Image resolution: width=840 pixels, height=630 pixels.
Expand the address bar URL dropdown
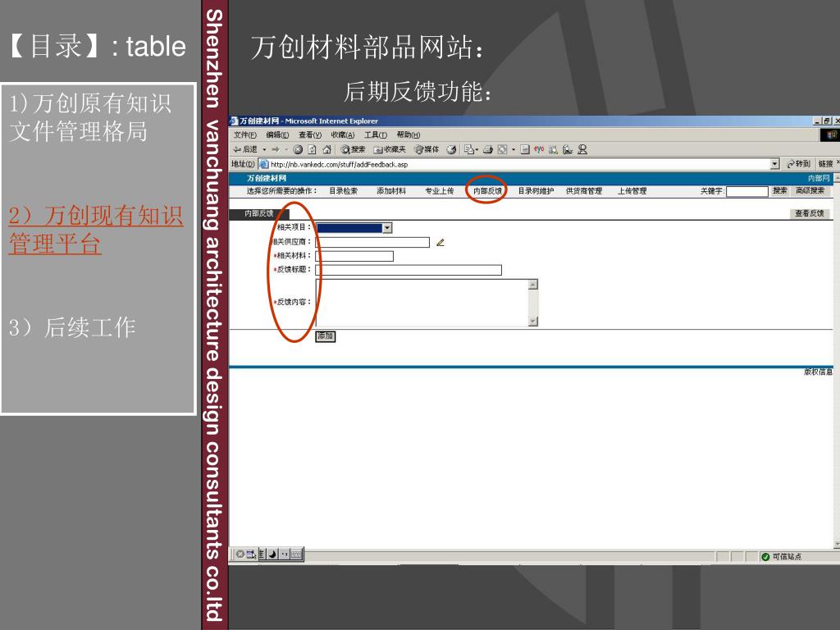[774, 164]
